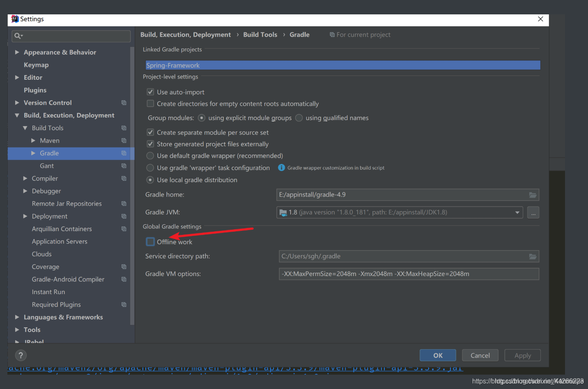Select Use gradle 'wrapper' task configuration

(150, 168)
